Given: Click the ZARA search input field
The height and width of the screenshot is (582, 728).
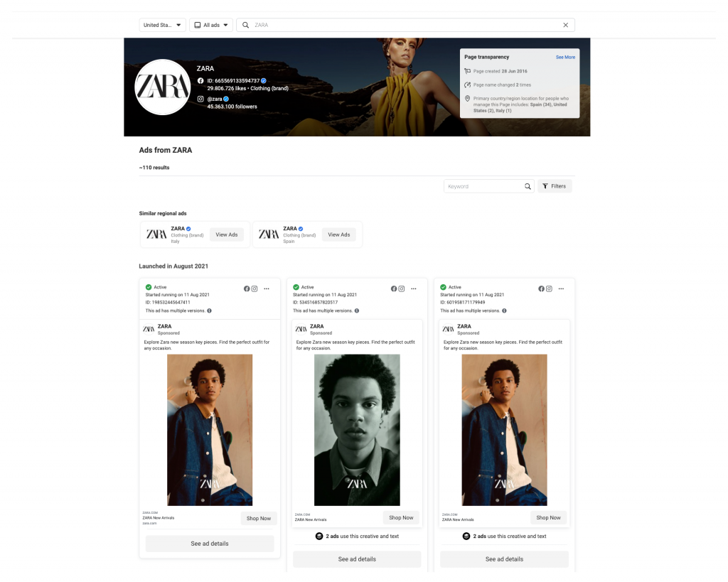Looking at the screenshot, I should point(405,25).
